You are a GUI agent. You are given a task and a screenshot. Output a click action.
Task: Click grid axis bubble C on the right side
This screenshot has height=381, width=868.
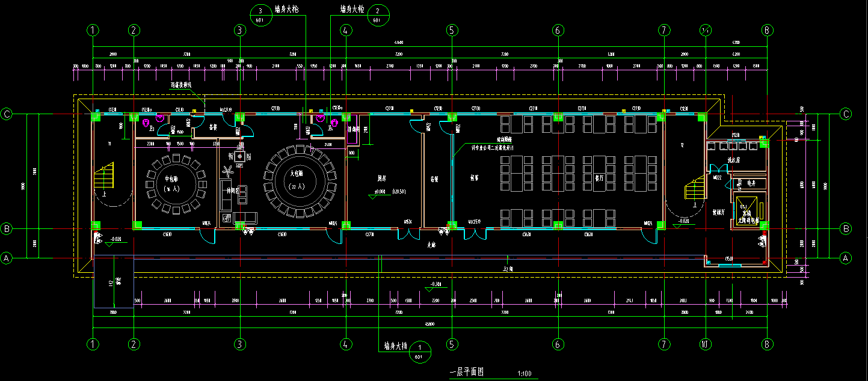[x=846, y=114]
